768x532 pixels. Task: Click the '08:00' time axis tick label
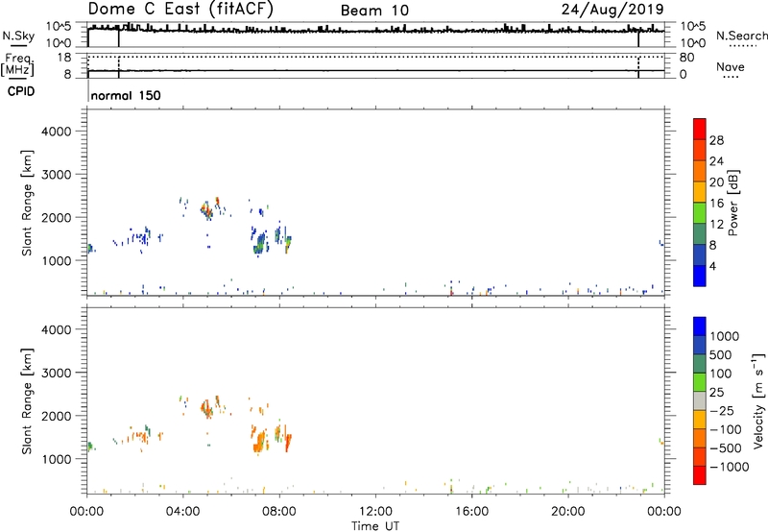[279, 512]
